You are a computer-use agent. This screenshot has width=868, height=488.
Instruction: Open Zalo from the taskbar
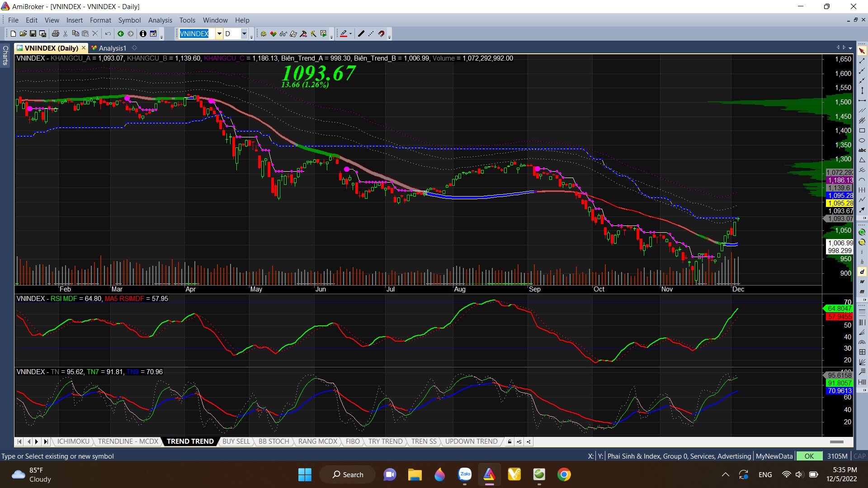click(x=465, y=474)
